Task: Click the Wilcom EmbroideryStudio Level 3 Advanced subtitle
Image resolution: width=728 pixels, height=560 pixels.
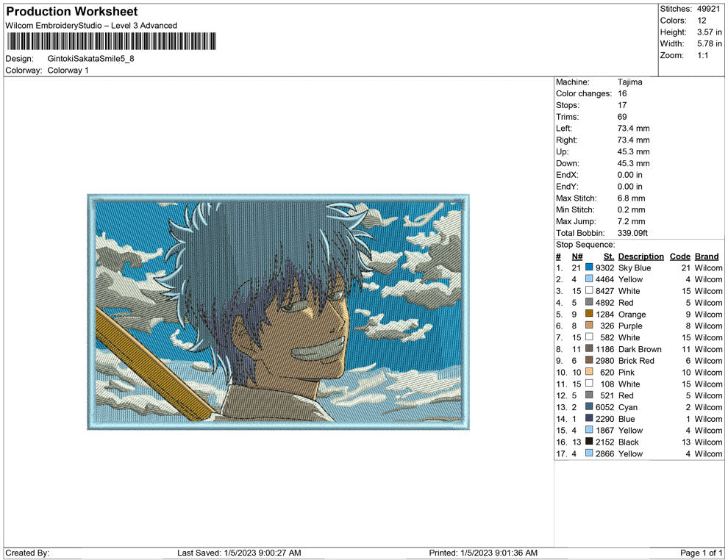Action: click(91, 26)
